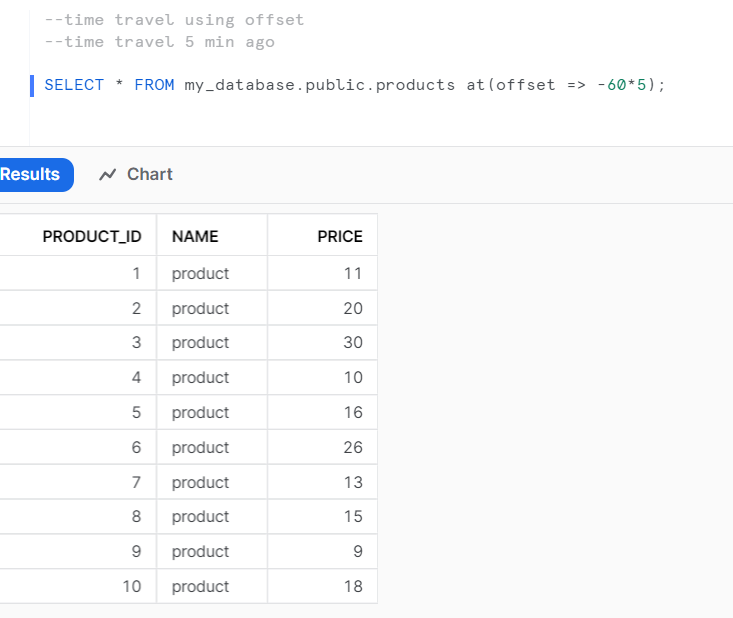
Task: Click product ID cell 7
Action: [78, 482]
